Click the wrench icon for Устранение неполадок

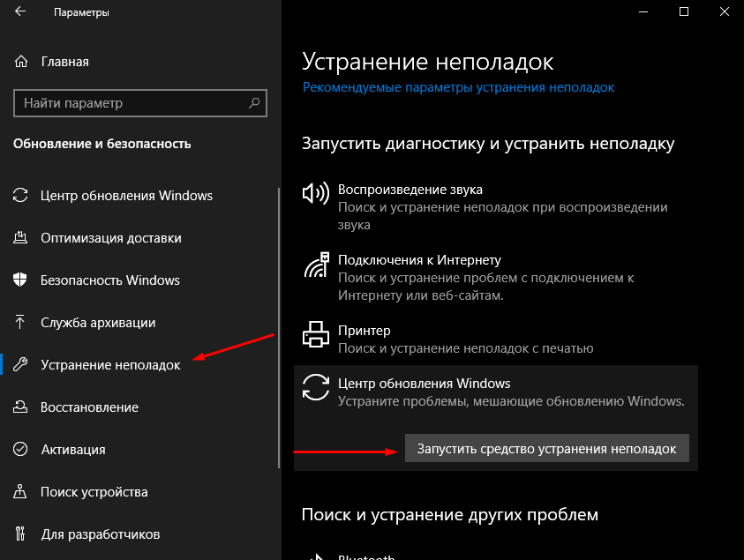pos(20,364)
